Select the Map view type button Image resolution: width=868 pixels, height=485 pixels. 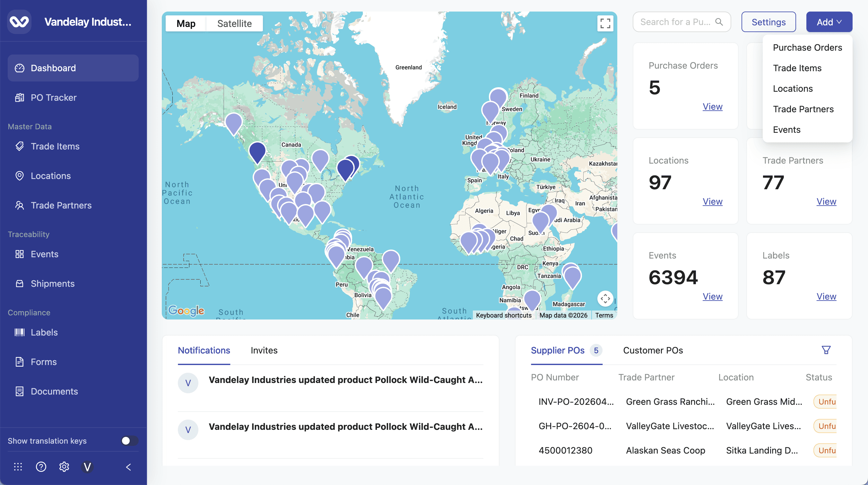click(186, 24)
